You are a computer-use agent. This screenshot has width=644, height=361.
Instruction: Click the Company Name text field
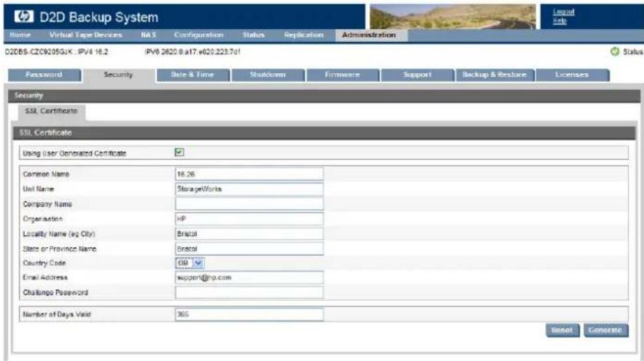[x=250, y=204]
